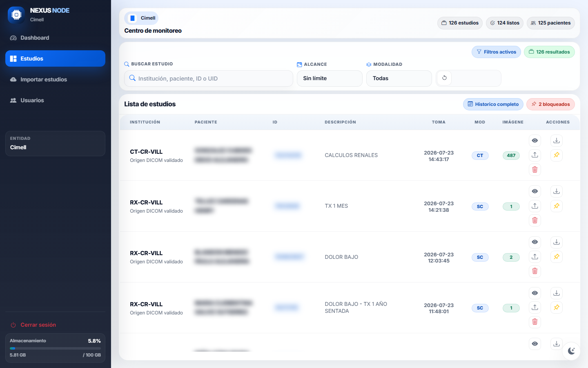Screen dimensions: 588x368
Task: Select Estudios in the sidebar
Action: (x=55, y=58)
